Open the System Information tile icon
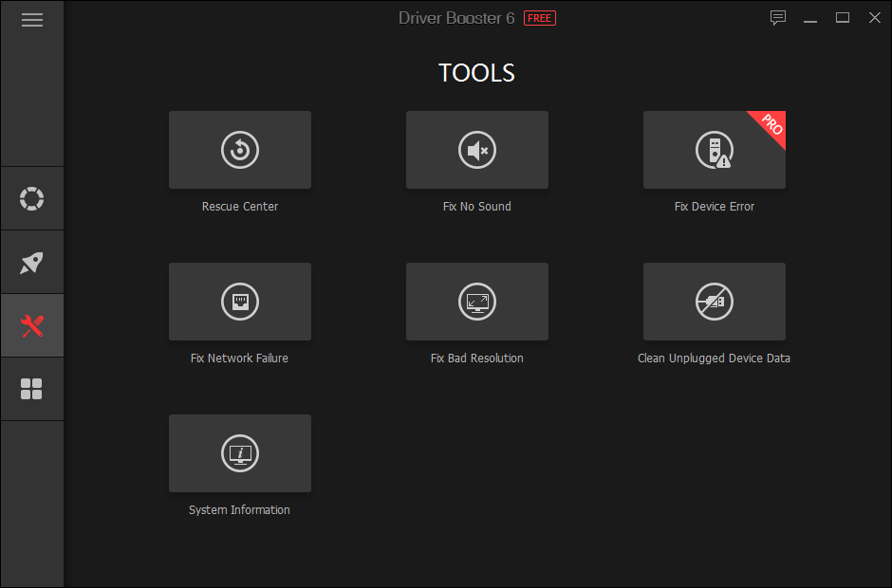 (240, 453)
